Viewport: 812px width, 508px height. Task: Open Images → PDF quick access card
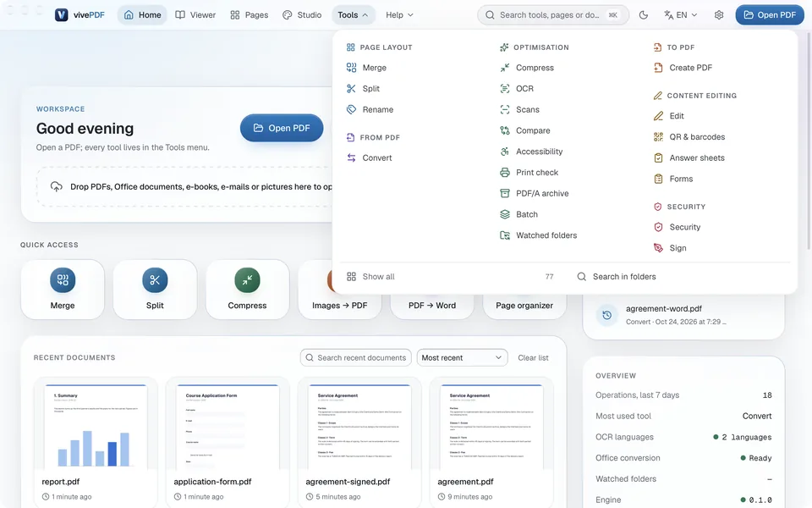coord(339,306)
